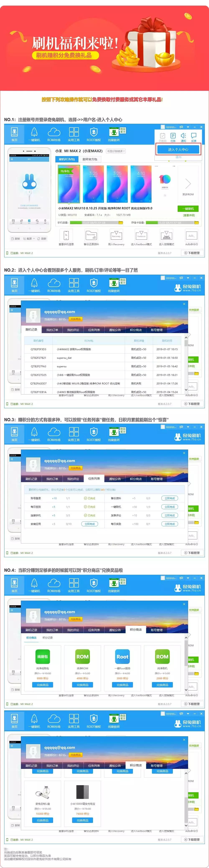Screen dimensions: 209x868
Task: In NO.3 screenshot, click 立即完成 for 每日奖励
Action: (x=169, y=524)
